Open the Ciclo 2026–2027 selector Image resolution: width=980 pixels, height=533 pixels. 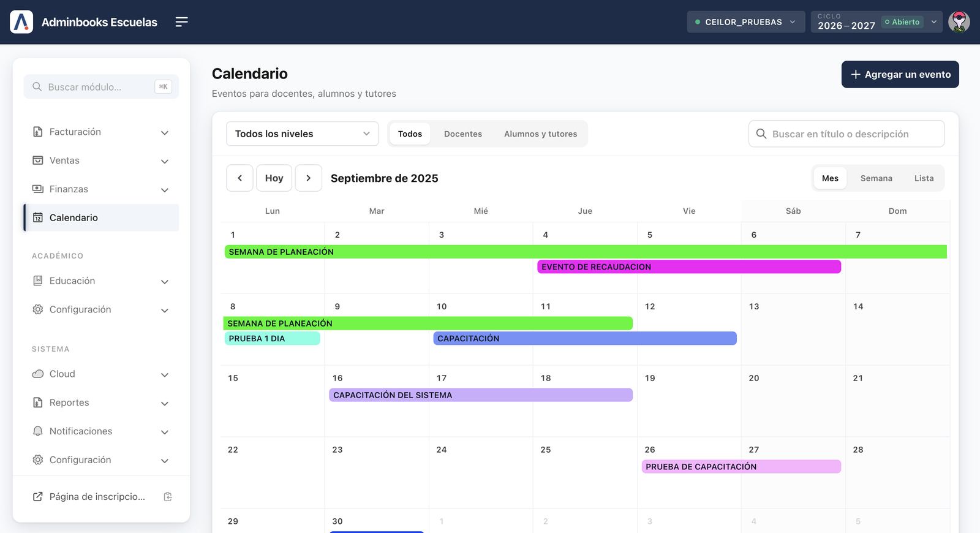point(876,22)
